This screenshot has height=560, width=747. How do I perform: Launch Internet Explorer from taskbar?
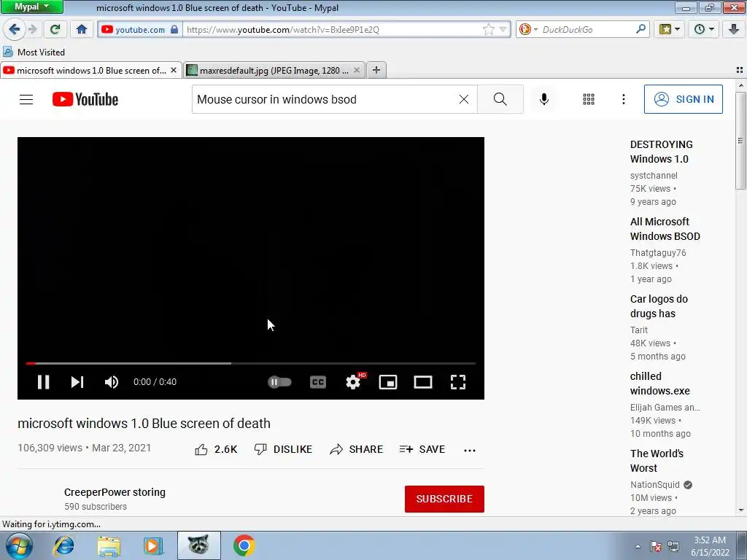pyautogui.click(x=63, y=545)
